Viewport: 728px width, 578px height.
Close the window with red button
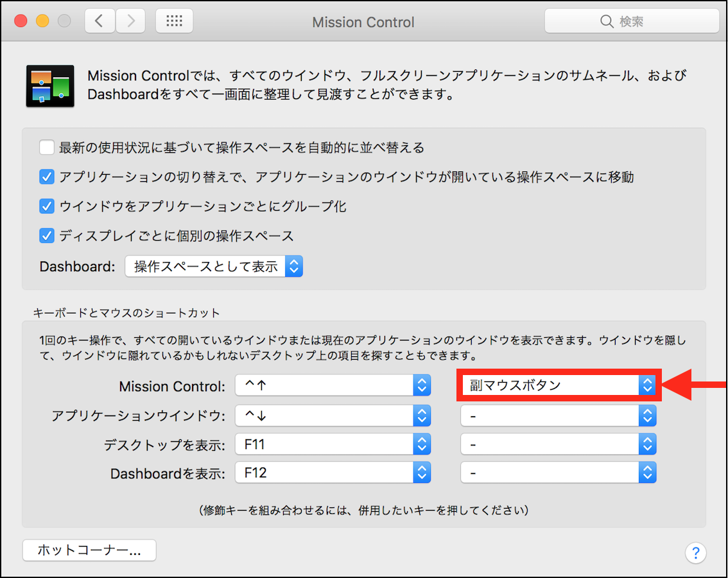point(21,21)
